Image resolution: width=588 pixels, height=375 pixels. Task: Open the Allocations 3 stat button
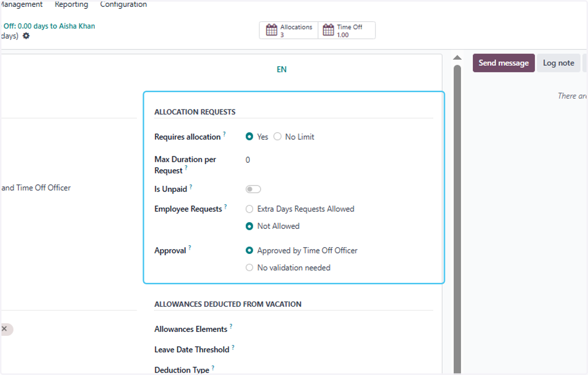(x=289, y=30)
